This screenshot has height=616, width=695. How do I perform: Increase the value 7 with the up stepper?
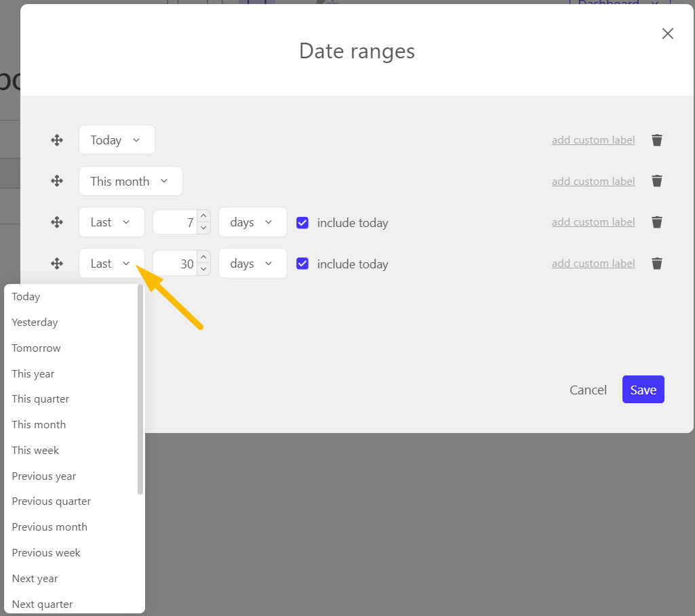203,216
